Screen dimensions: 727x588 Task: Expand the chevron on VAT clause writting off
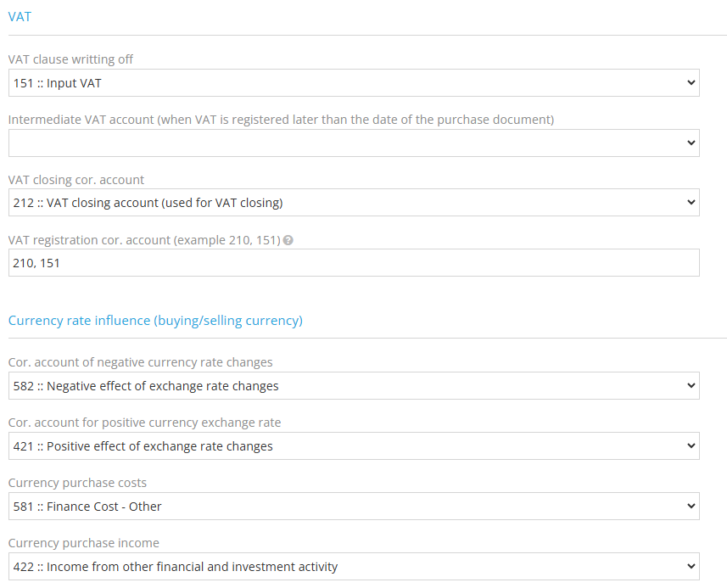691,82
